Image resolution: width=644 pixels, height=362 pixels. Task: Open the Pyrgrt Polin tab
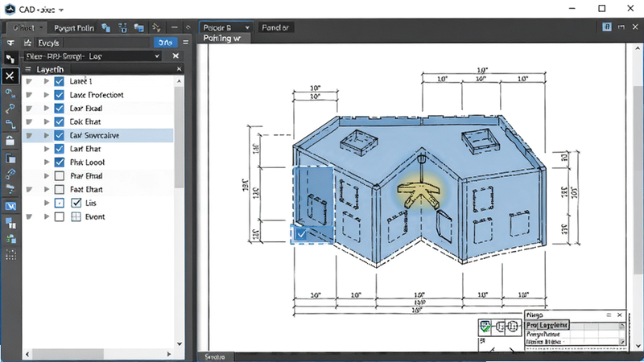coord(74,28)
